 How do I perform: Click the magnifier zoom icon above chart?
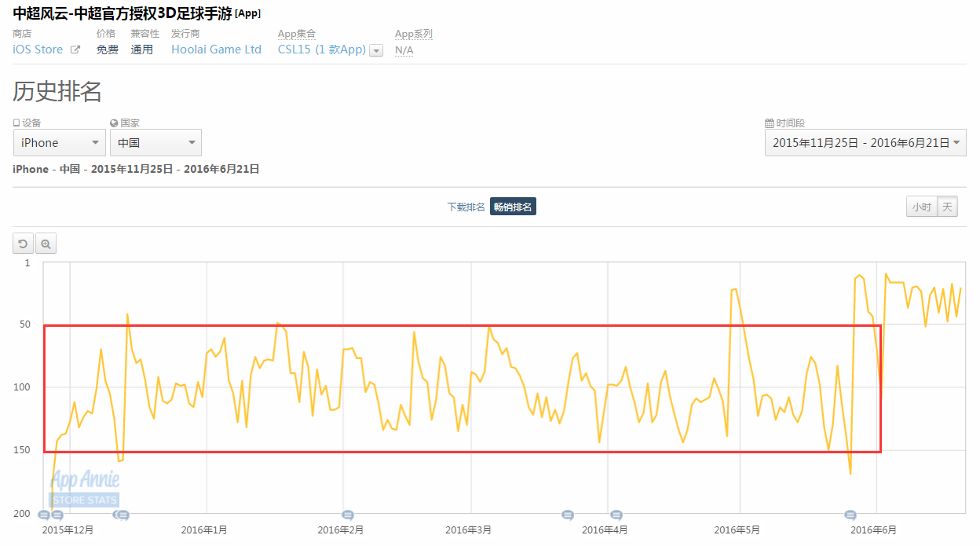(46, 244)
